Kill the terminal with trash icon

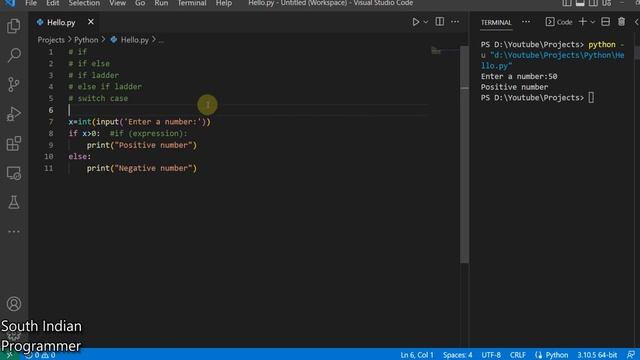click(621, 22)
